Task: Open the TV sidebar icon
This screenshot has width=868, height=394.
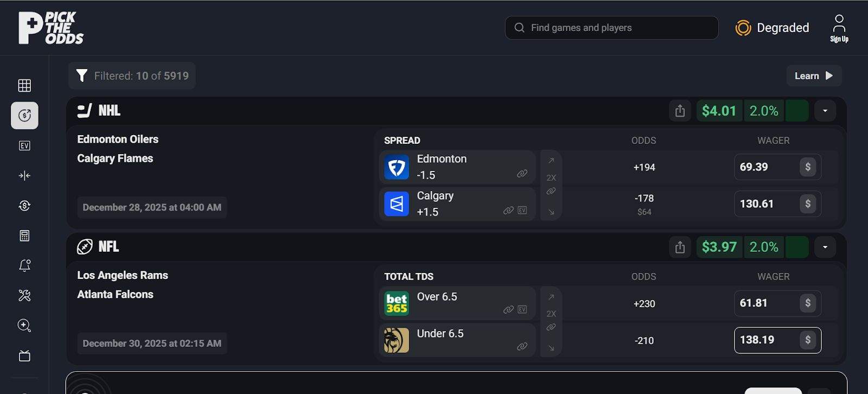Action: pos(24,356)
